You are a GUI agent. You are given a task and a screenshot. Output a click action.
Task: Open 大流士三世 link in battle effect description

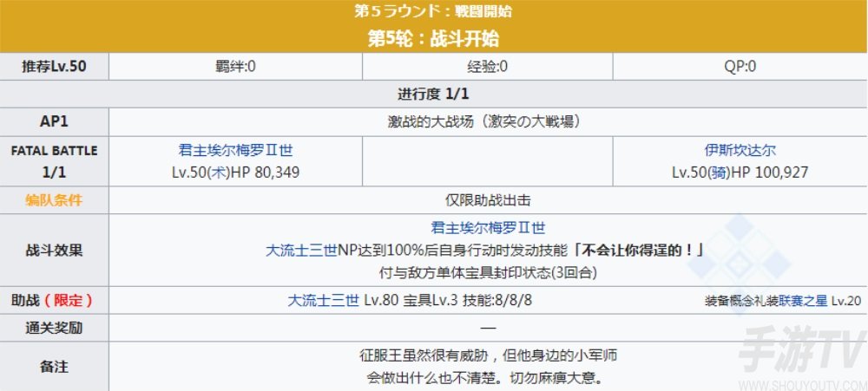coord(301,250)
